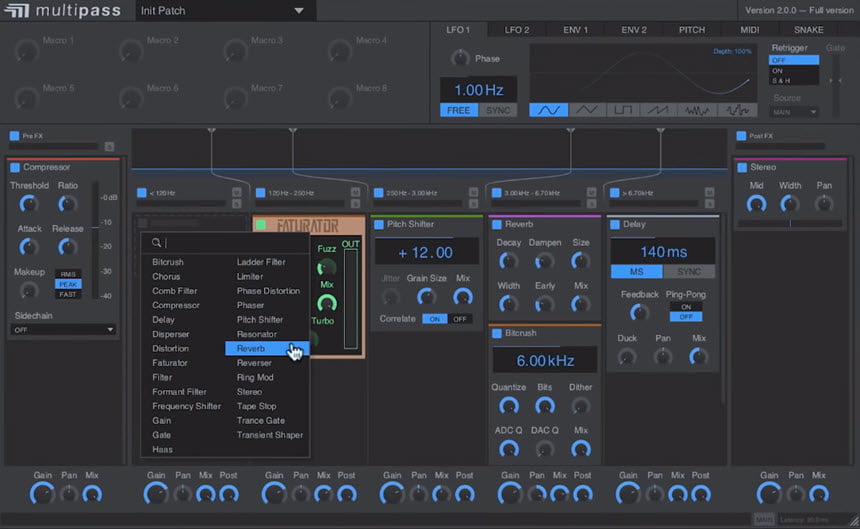Set Retrigger to ON

pyautogui.click(x=794, y=71)
